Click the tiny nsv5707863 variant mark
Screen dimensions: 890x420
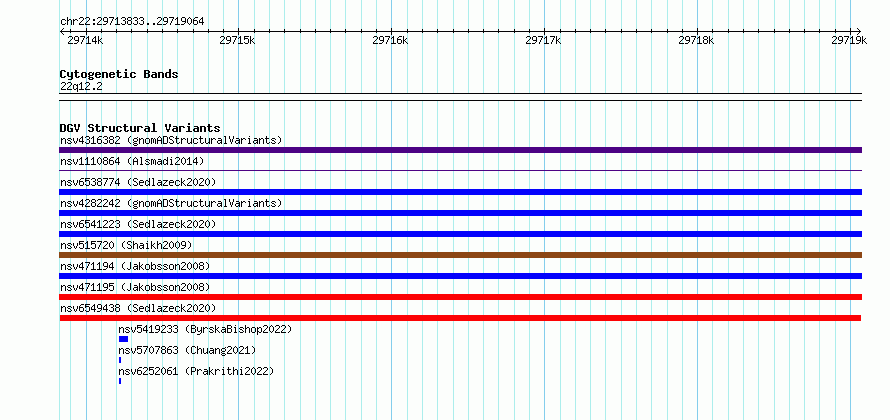pyautogui.click(x=120, y=360)
